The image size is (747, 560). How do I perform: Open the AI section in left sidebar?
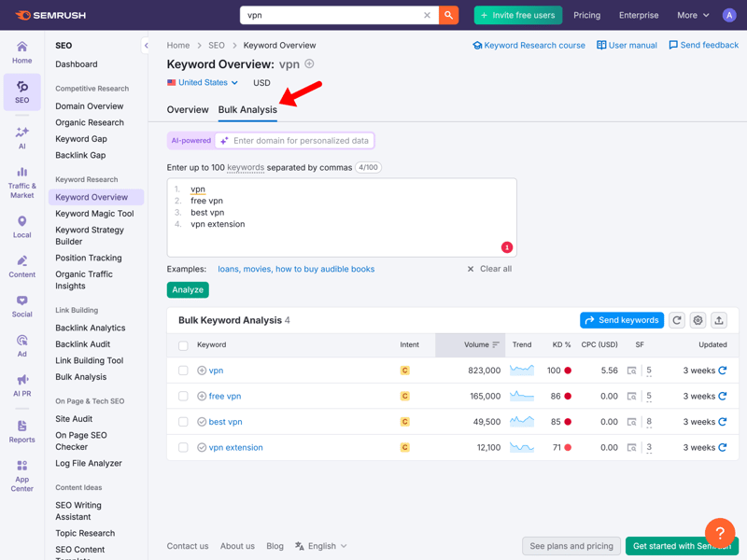click(21, 137)
